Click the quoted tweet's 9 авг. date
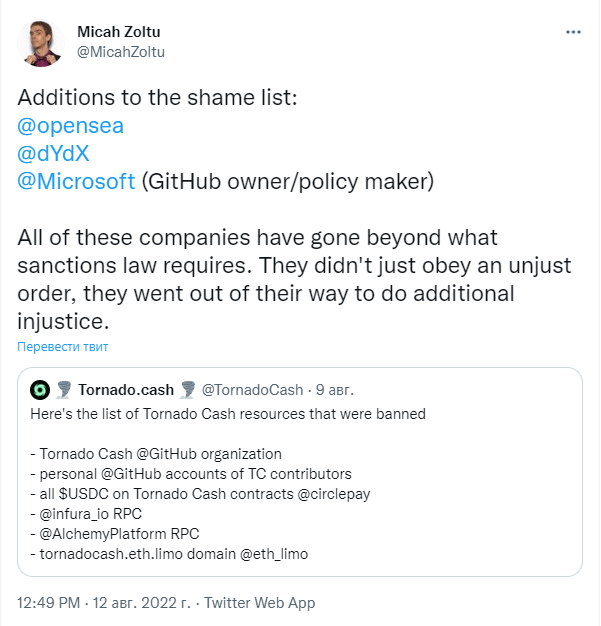The image size is (601, 626). [335, 389]
